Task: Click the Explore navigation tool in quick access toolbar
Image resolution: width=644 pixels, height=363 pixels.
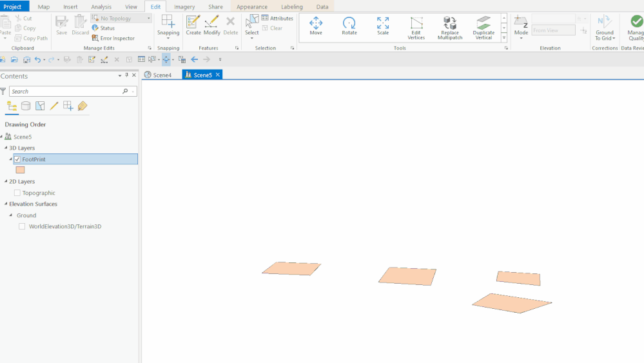Action: tap(166, 59)
